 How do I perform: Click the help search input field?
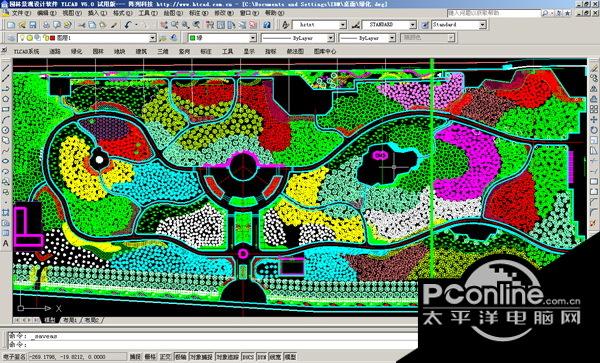[x=494, y=13]
